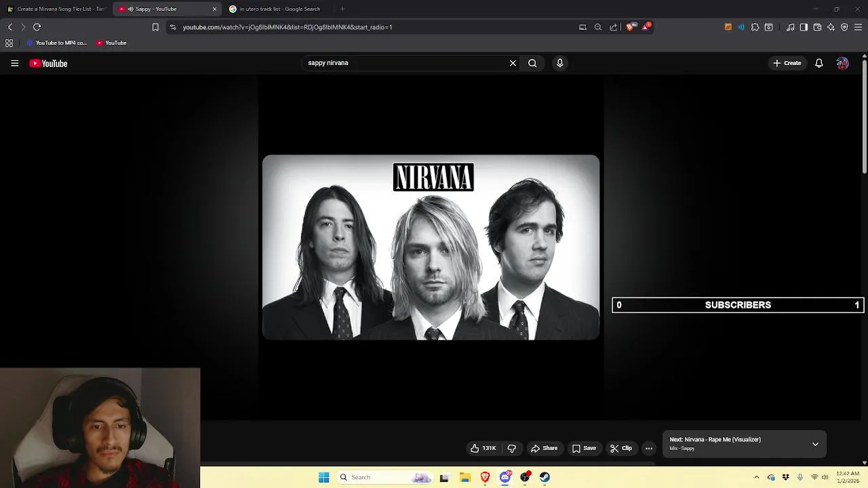Open a new browser tab
This screenshot has width=868, height=488.
[342, 9]
